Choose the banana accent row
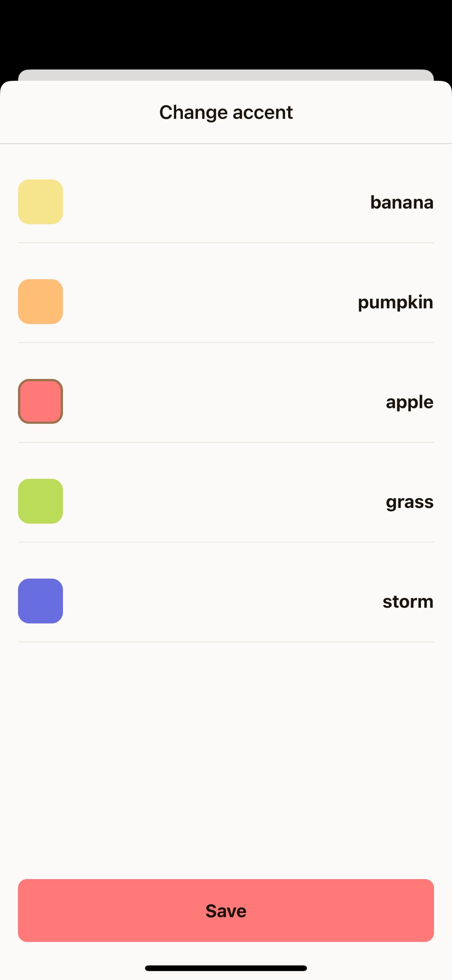 [226, 202]
